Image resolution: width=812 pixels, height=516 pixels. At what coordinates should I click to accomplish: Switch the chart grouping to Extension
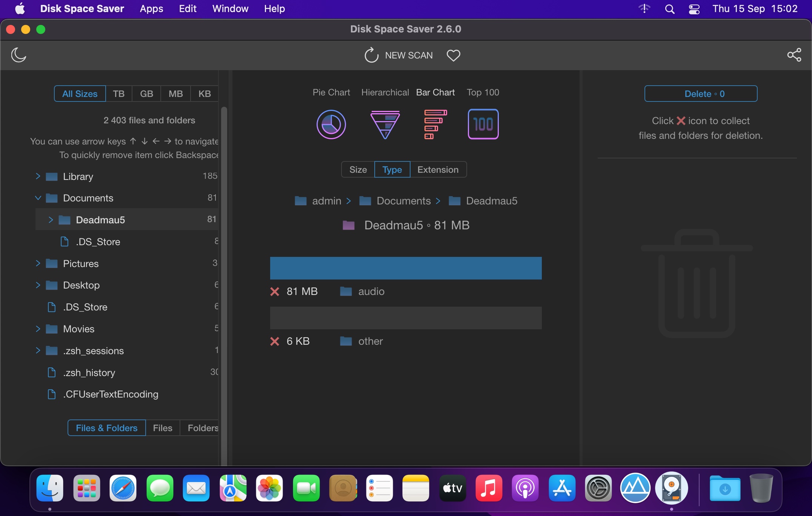(438, 170)
